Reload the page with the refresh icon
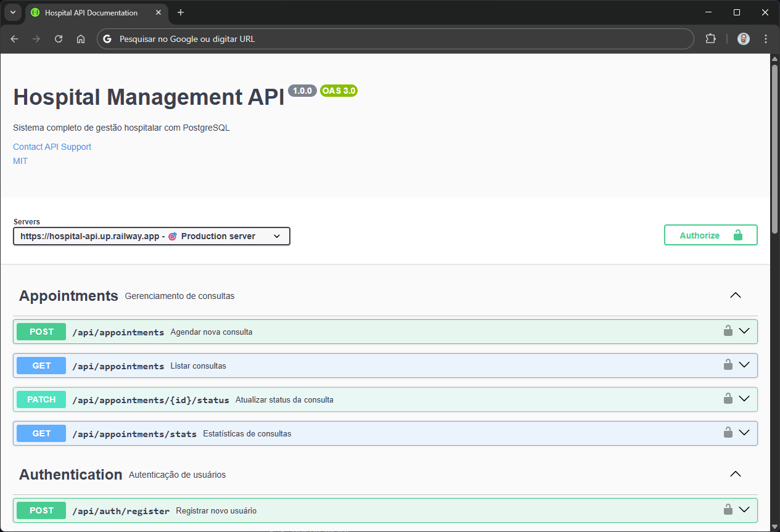Image resolution: width=780 pixels, height=532 pixels. coord(59,39)
